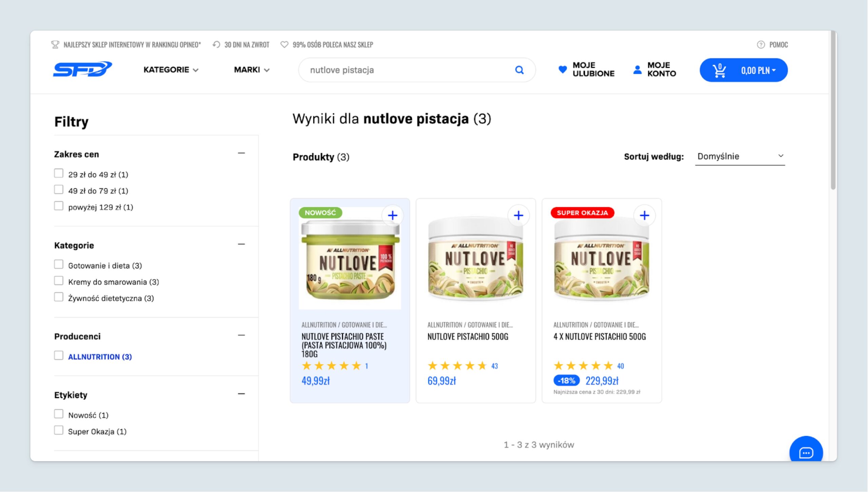Image resolution: width=868 pixels, height=492 pixels.
Task: Click the 49,99zł price
Action: pyautogui.click(x=316, y=381)
